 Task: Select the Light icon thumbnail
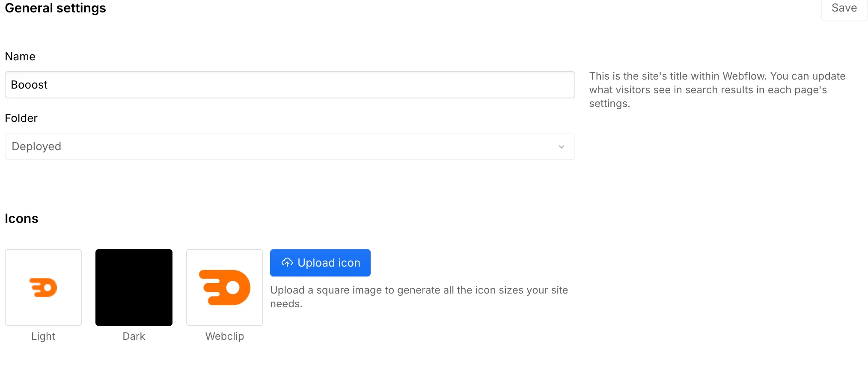[x=43, y=288]
